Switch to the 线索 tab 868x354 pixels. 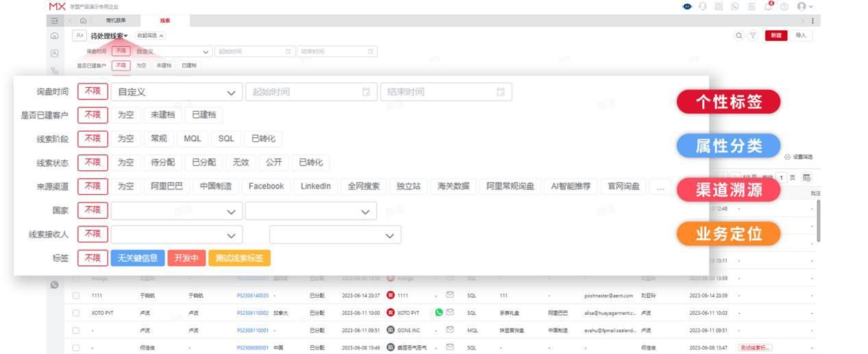(165, 22)
